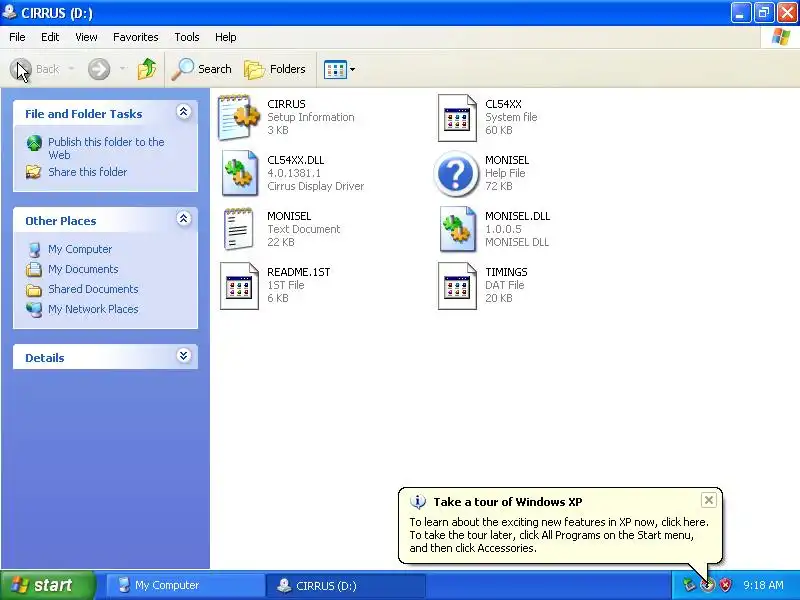
Task: Go to My Computer link
Action: [x=80, y=249]
